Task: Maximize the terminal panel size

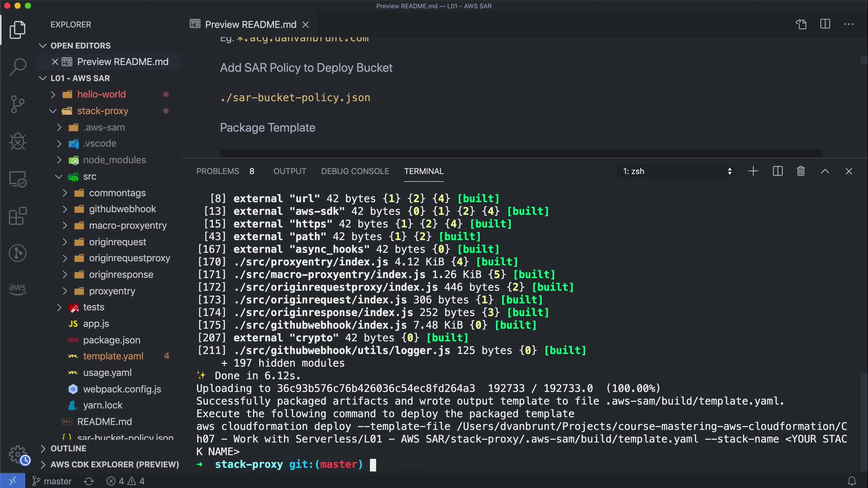Action: [x=825, y=171]
